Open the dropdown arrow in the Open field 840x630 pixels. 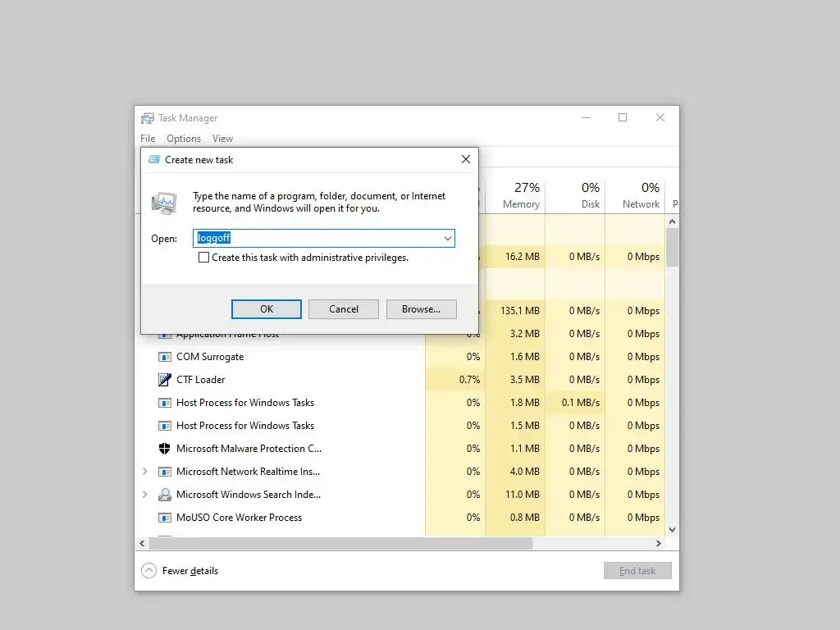tap(447, 239)
